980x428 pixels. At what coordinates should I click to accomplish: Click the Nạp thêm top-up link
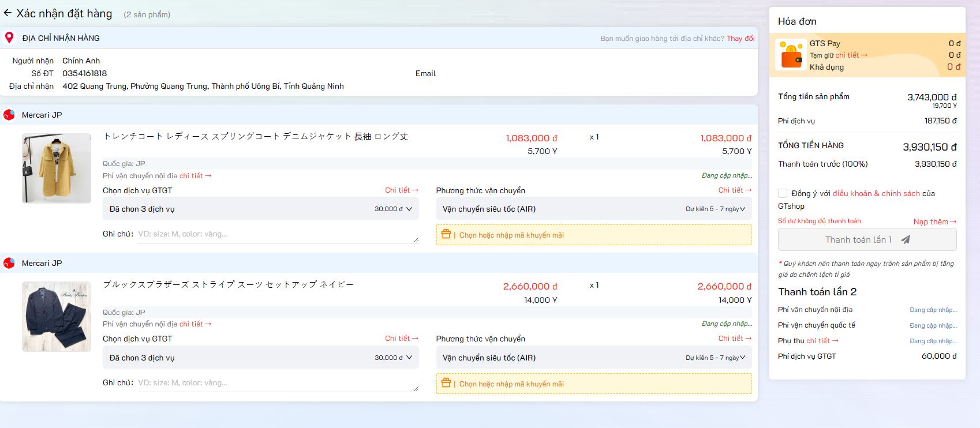[934, 221]
